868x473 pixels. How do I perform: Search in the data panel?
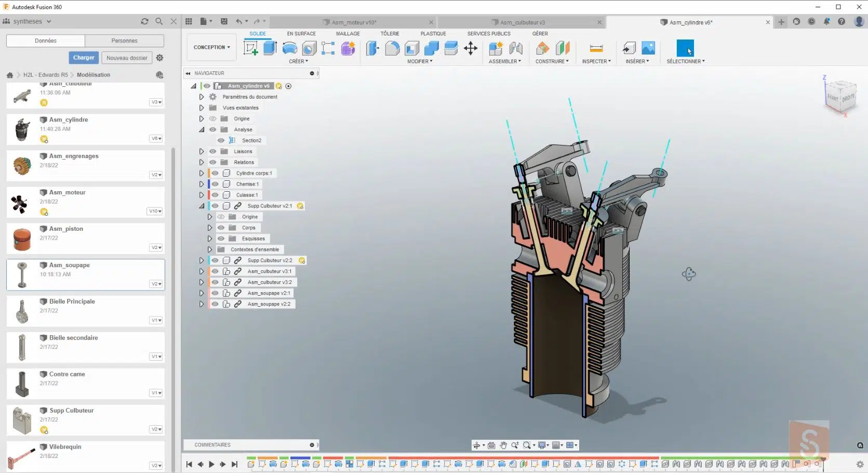click(x=159, y=21)
